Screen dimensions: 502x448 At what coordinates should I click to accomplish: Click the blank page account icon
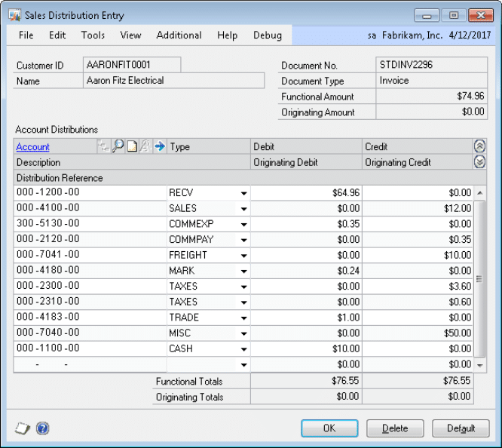[131, 147]
